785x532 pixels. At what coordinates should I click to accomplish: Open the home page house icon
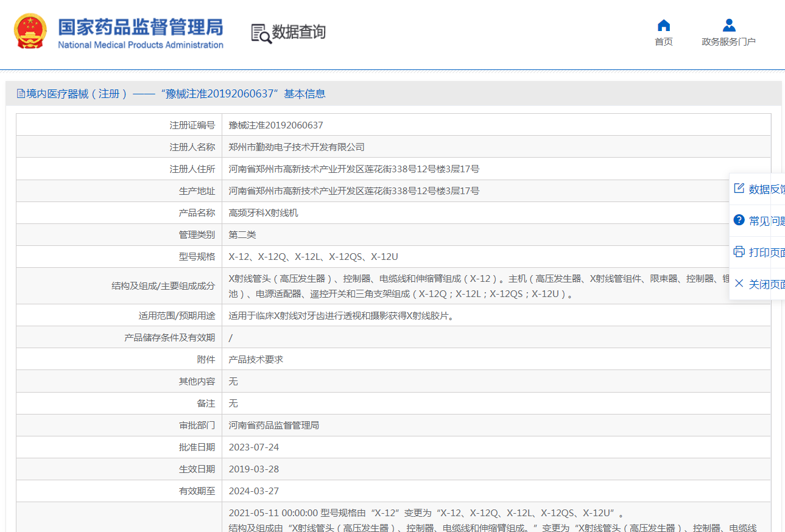click(x=664, y=25)
